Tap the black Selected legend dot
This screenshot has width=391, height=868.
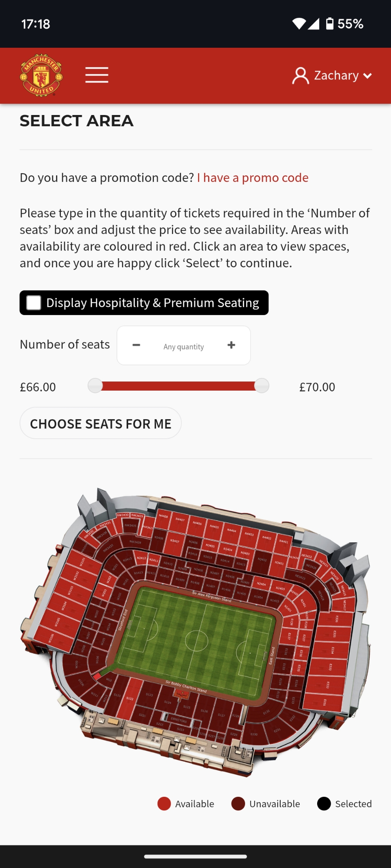click(324, 804)
